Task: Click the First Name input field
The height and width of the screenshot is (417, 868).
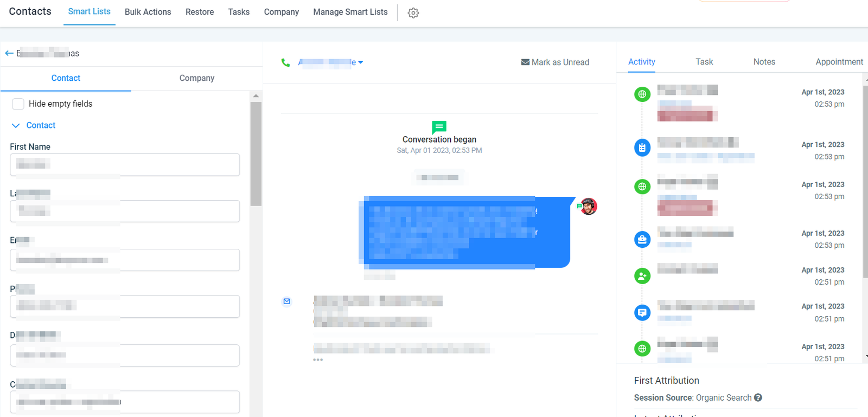Action: click(x=125, y=164)
